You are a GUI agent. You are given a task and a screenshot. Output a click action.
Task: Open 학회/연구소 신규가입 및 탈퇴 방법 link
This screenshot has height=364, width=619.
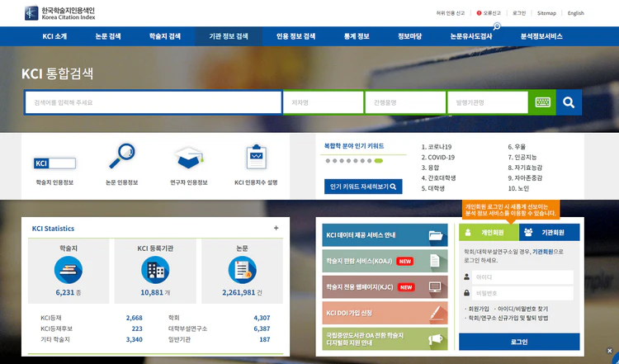click(x=508, y=318)
